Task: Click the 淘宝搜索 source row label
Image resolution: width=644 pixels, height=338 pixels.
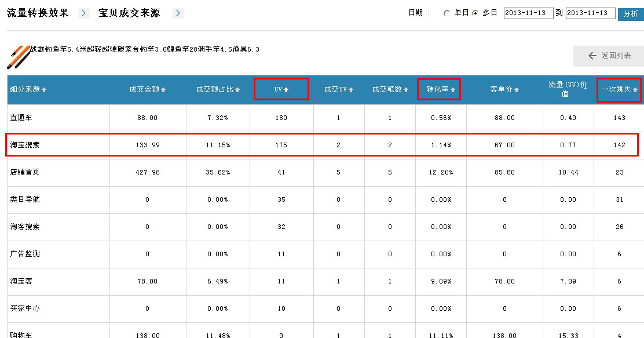Action: click(x=25, y=145)
